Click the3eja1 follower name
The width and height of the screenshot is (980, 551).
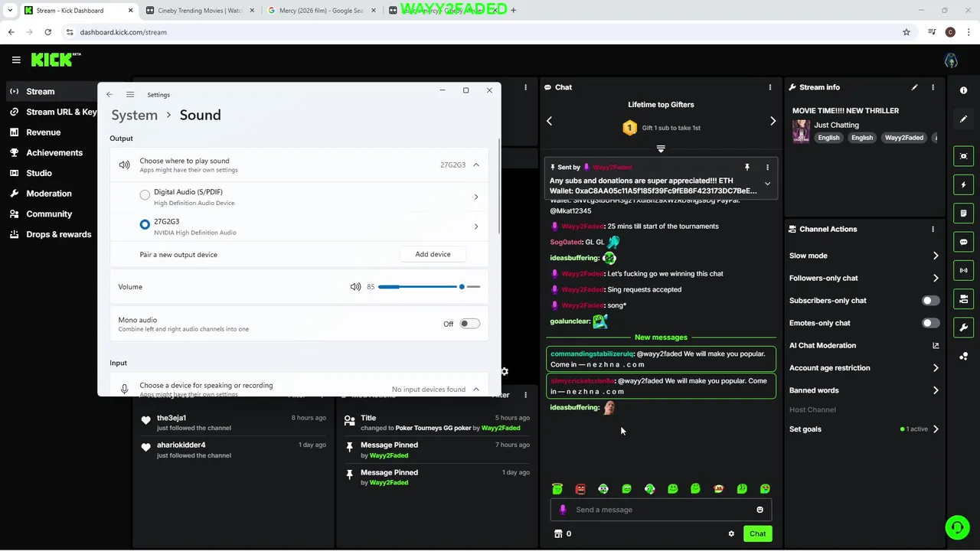coord(171,418)
